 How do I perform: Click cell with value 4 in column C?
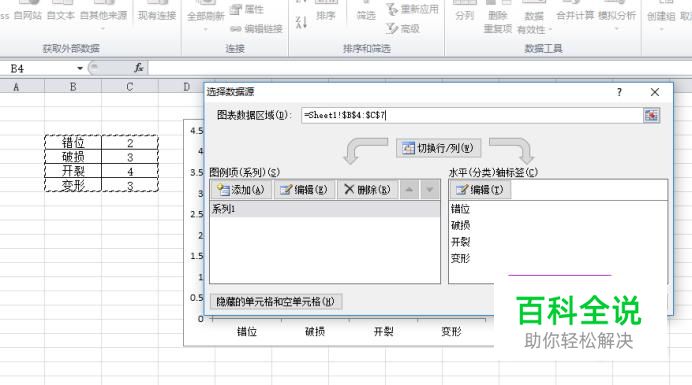130,171
